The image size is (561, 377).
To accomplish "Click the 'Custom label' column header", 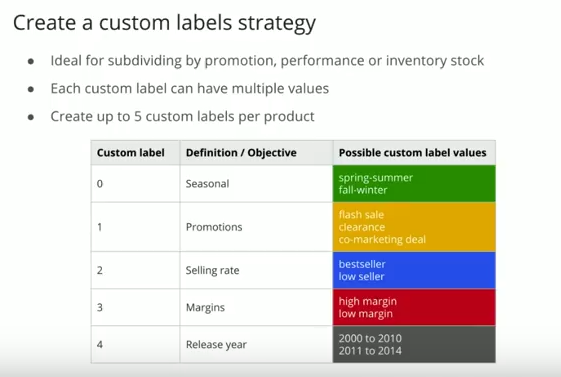I will pyautogui.click(x=136, y=153).
